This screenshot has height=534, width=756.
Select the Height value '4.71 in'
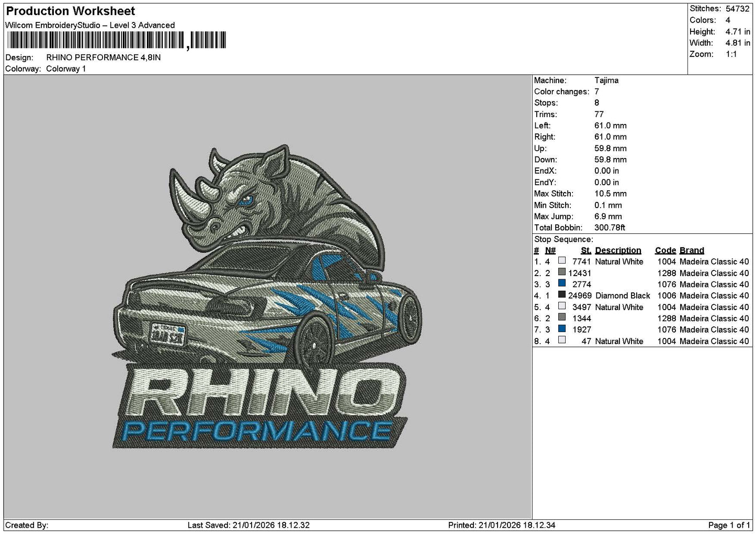click(738, 32)
